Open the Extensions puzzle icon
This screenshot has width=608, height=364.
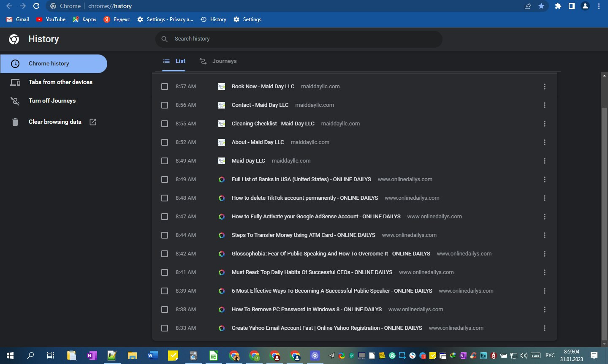point(558,6)
